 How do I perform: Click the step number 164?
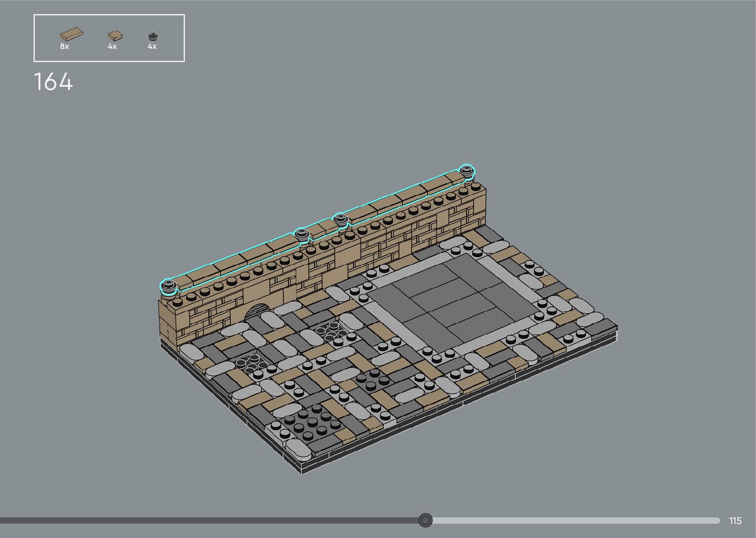click(53, 82)
